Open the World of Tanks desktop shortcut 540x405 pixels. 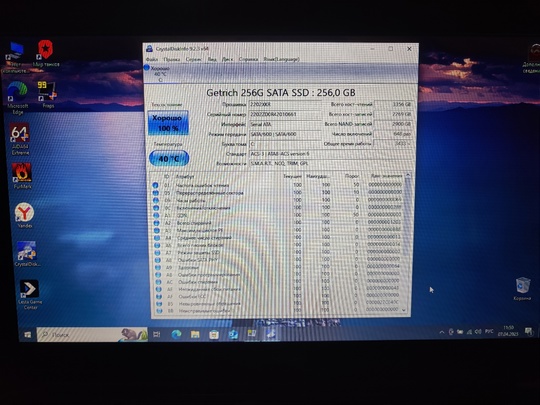coord(45,53)
